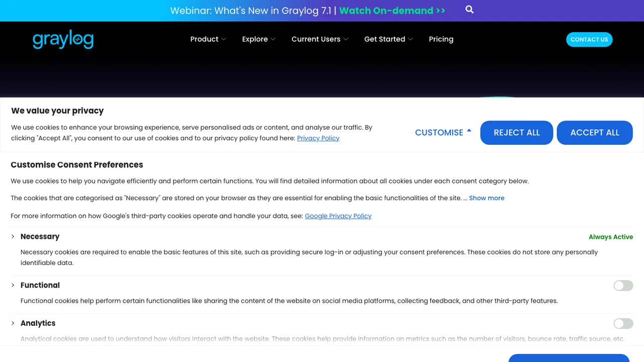Open the Product dropdown menu

pyautogui.click(x=208, y=39)
